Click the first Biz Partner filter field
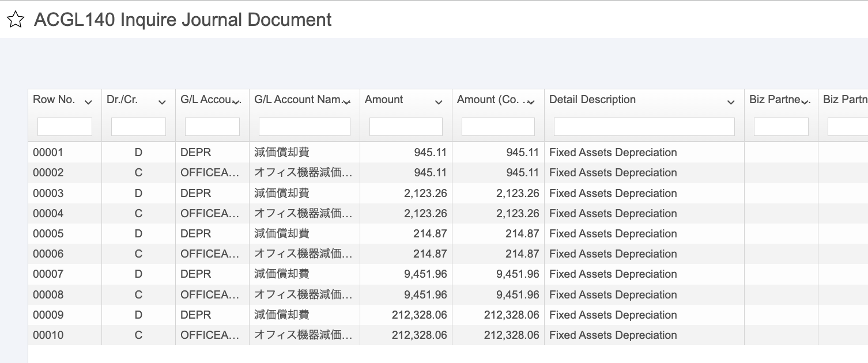Image resolution: width=868 pixels, height=363 pixels. 781,127
